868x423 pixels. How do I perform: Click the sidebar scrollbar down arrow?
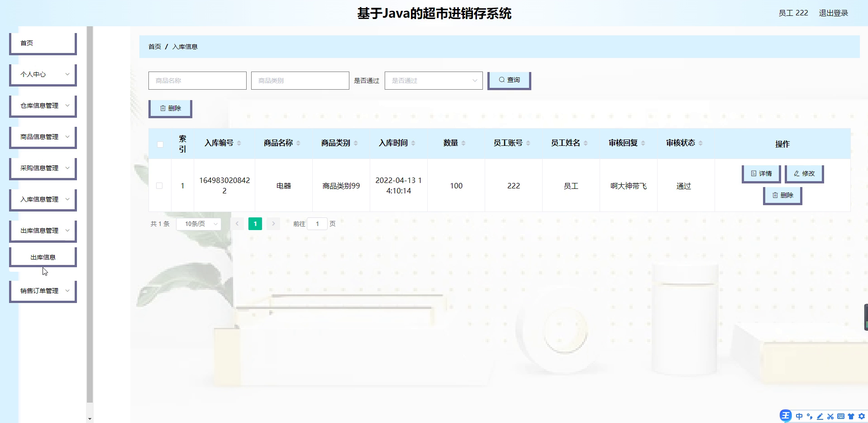pyautogui.click(x=90, y=419)
